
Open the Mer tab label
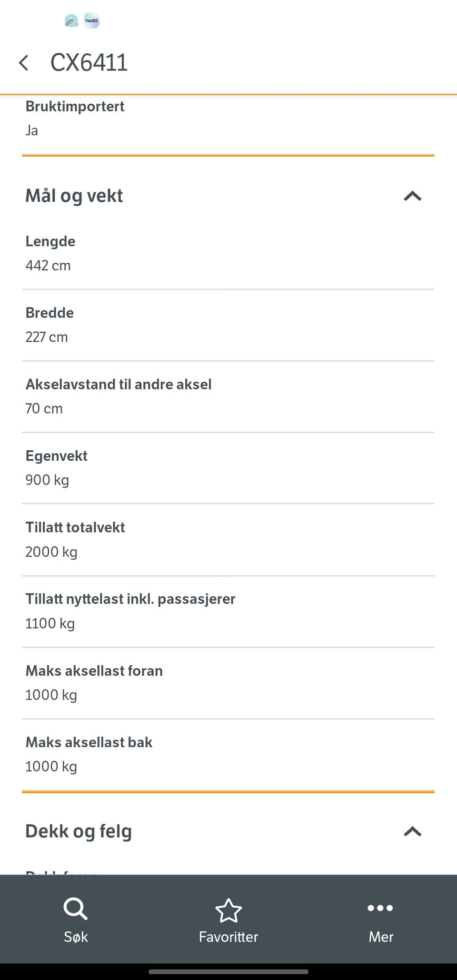[381, 937]
